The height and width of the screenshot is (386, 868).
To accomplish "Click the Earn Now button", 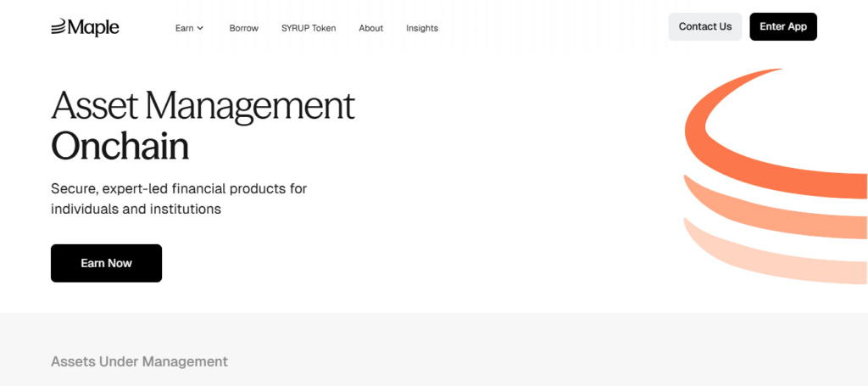I will coord(106,263).
